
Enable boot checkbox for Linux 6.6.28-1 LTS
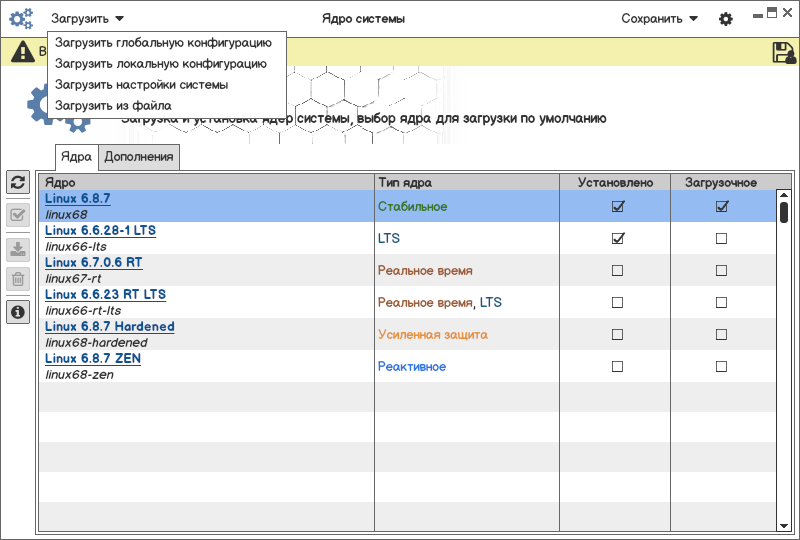pos(721,238)
